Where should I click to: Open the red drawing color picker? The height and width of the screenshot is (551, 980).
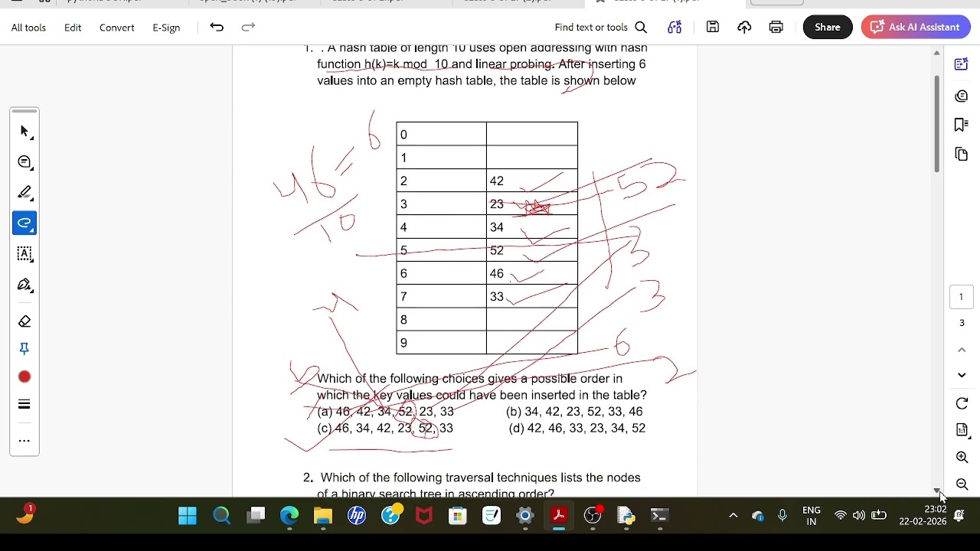click(24, 377)
